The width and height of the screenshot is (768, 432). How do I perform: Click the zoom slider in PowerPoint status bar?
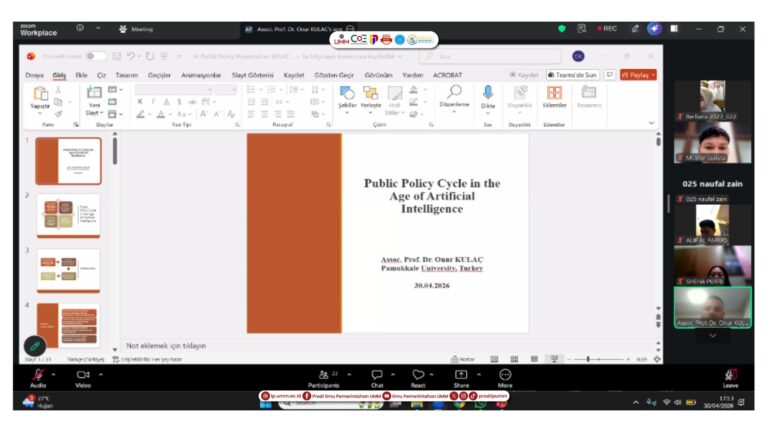(x=599, y=359)
